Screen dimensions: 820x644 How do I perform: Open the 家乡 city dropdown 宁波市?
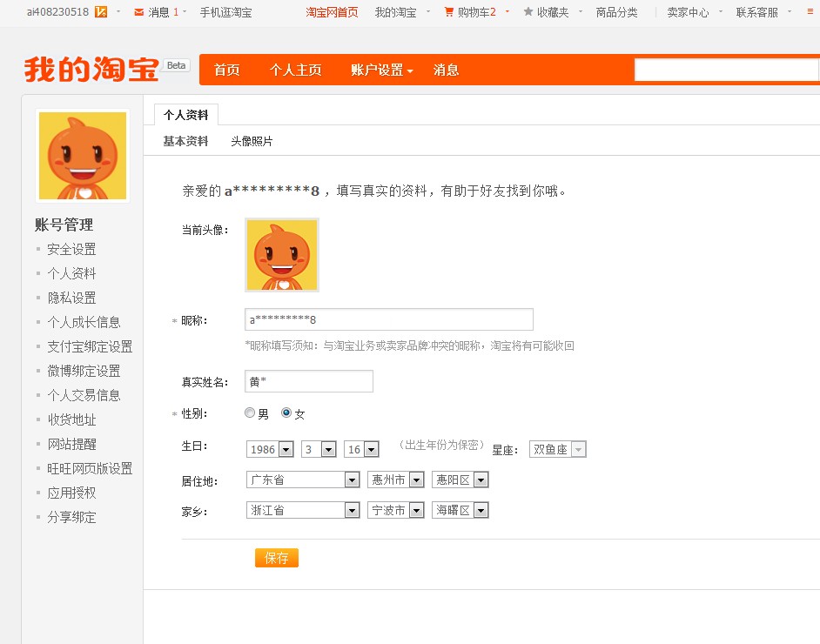coord(396,510)
